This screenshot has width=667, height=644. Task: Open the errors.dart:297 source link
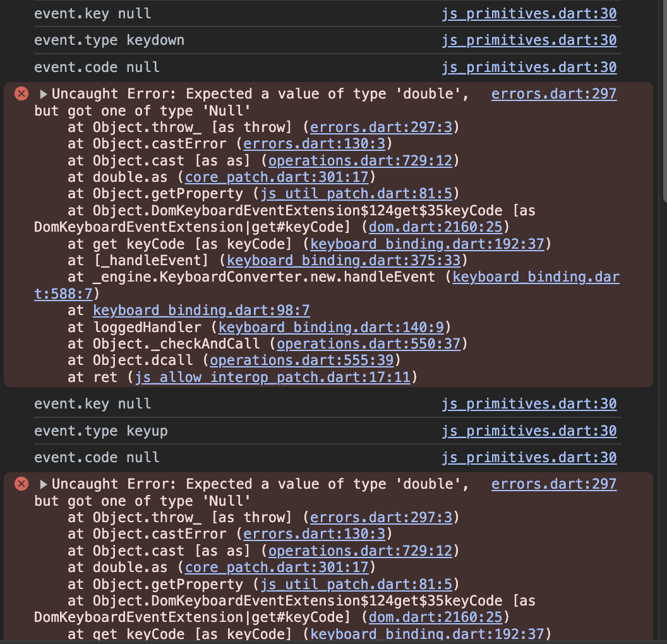point(553,93)
